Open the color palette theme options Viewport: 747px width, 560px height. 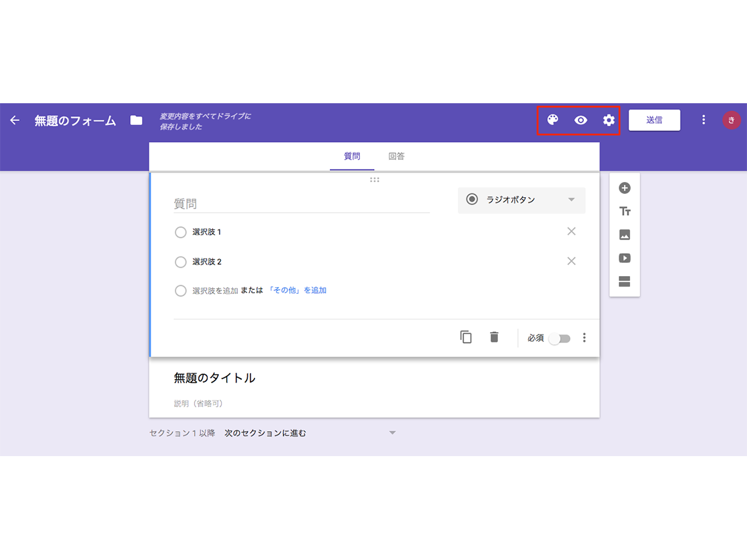tap(552, 120)
